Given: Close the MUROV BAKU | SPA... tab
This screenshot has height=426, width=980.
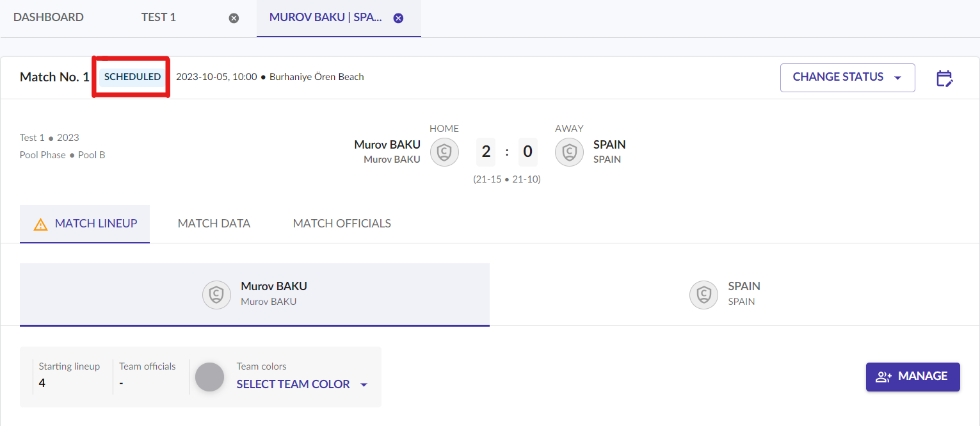Looking at the screenshot, I should pos(398,18).
